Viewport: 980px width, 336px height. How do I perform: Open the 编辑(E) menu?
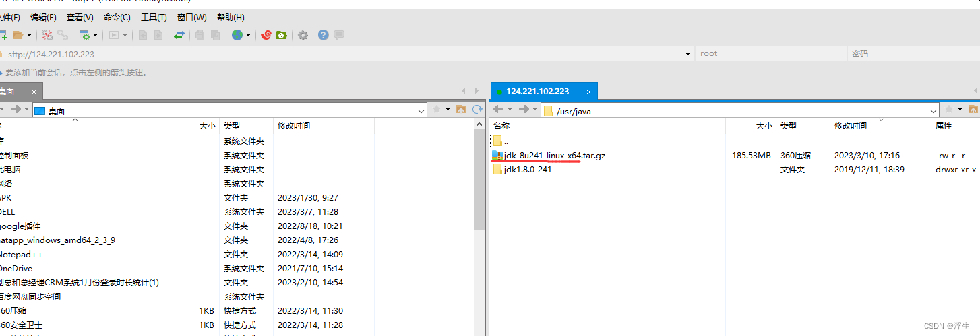pyautogui.click(x=43, y=17)
